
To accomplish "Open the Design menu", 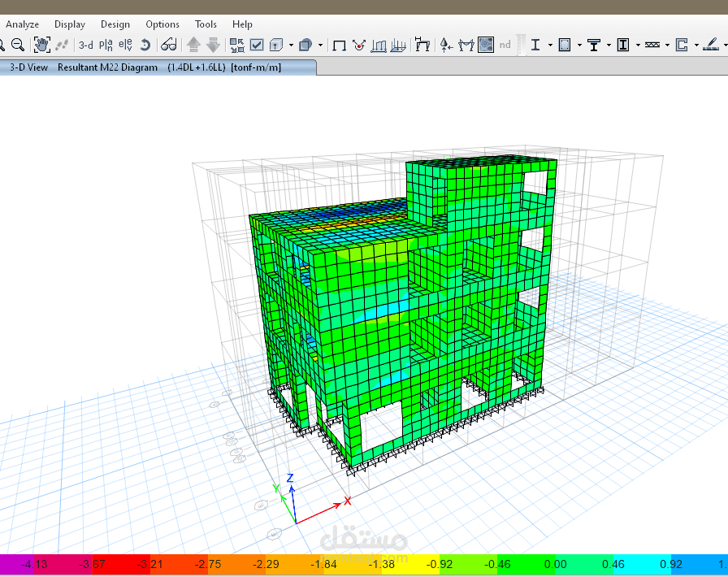I will (x=115, y=24).
